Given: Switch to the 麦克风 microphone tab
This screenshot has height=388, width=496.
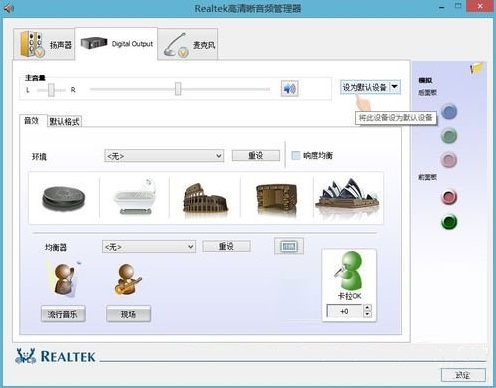Looking at the screenshot, I should pyautogui.click(x=188, y=45).
